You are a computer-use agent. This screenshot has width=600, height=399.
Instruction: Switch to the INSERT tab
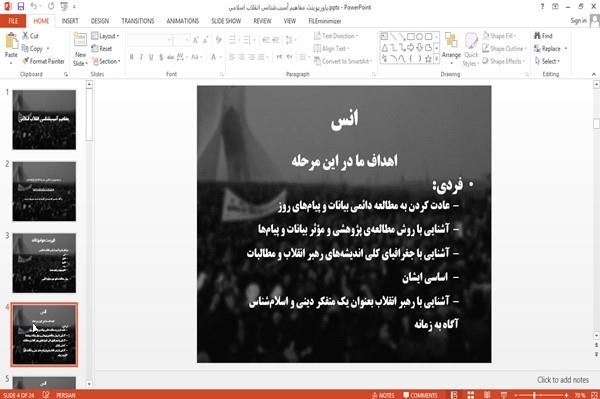click(x=70, y=21)
